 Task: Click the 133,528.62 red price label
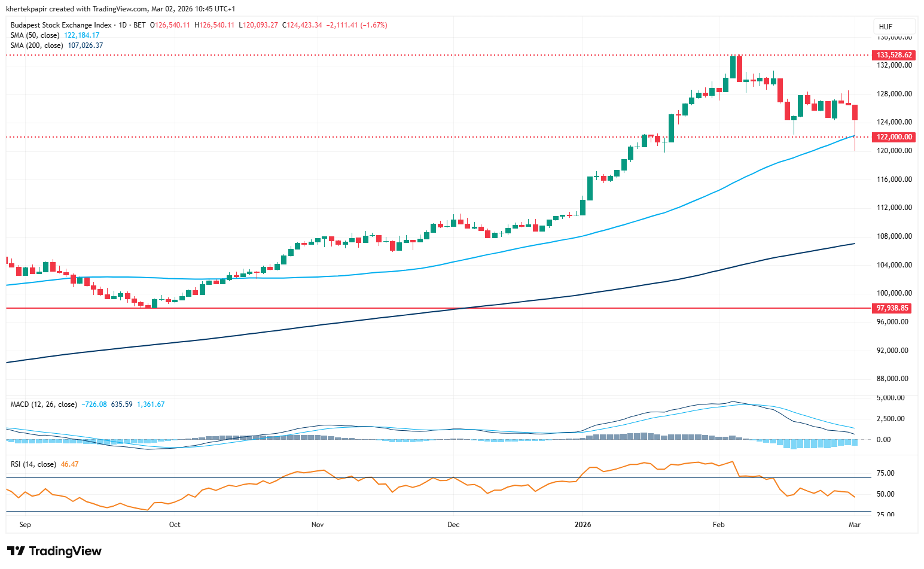click(894, 55)
